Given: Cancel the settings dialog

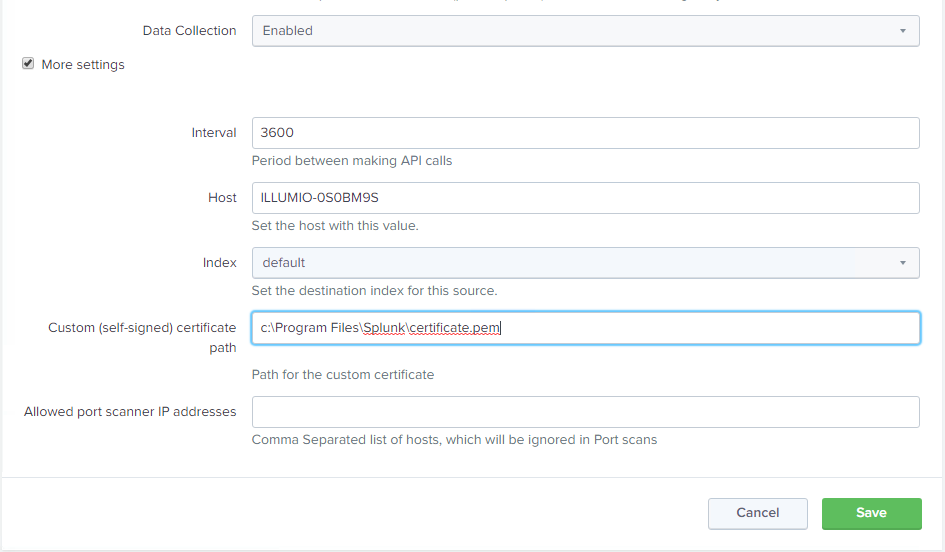Looking at the screenshot, I should [758, 513].
